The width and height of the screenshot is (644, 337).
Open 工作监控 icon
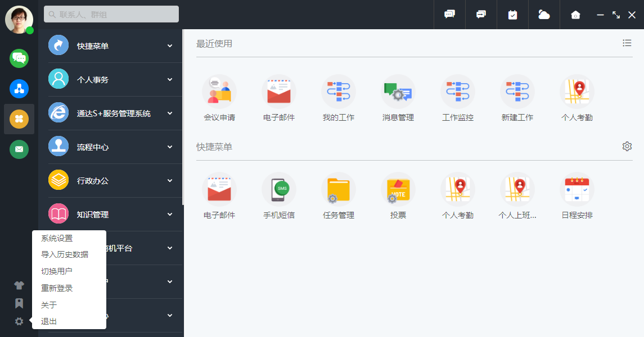(x=458, y=92)
